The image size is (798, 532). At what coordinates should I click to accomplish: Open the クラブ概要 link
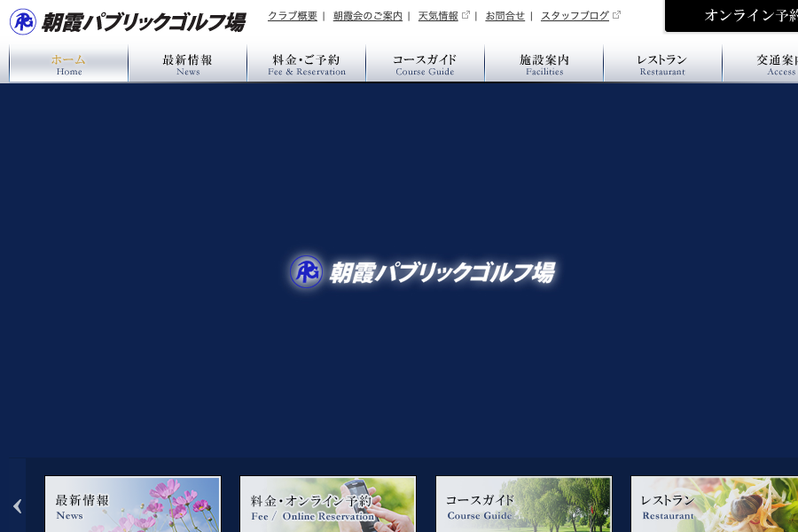click(292, 16)
